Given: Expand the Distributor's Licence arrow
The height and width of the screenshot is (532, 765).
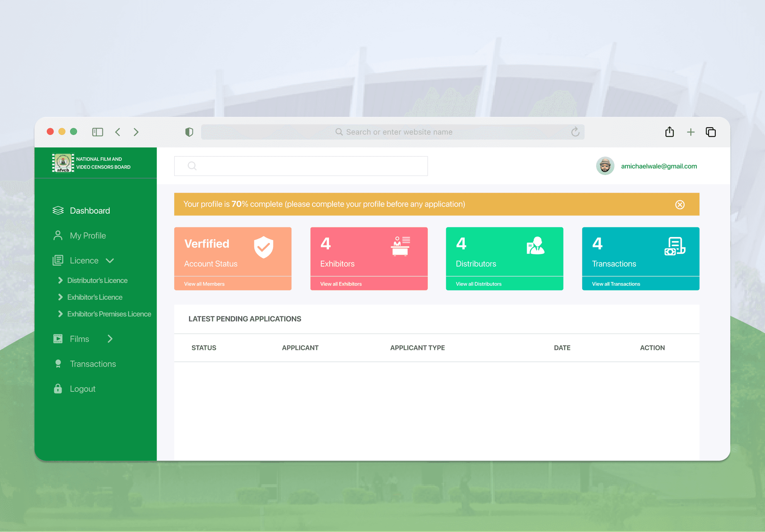Looking at the screenshot, I should pyautogui.click(x=60, y=281).
